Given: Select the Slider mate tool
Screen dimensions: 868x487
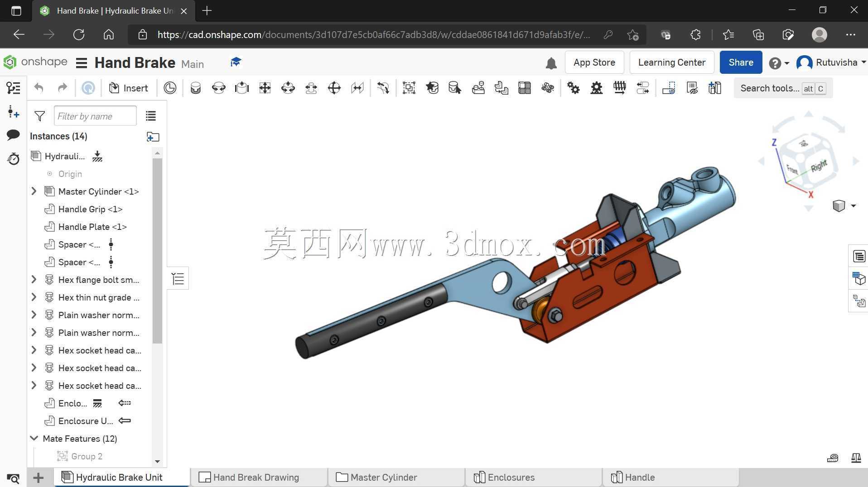Looking at the screenshot, I should tap(242, 88).
